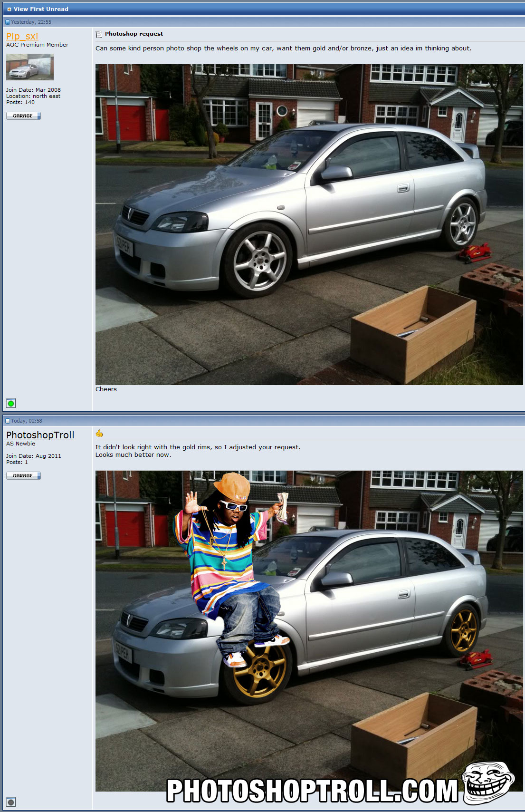The height and width of the screenshot is (812, 525).
Task: Click the green online status indicator
Action: point(11,403)
